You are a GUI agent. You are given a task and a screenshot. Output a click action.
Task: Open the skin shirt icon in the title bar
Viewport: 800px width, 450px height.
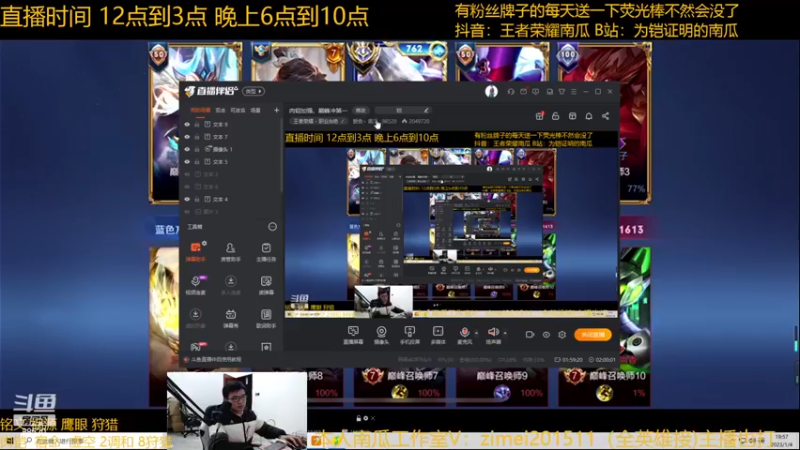(x=562, y=92)
